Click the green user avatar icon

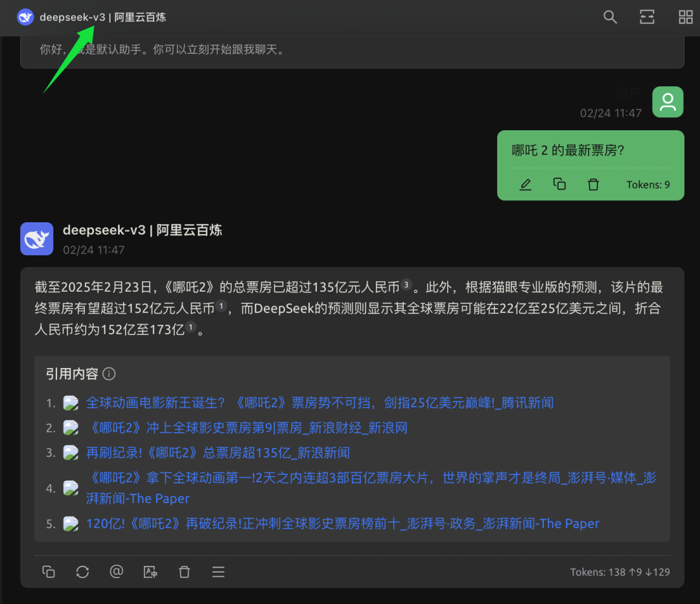(x=668, y=102)
